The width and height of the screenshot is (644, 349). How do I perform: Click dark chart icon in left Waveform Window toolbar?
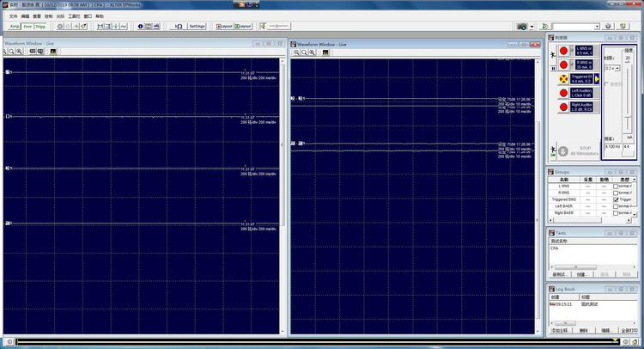[x=53, y=52]
